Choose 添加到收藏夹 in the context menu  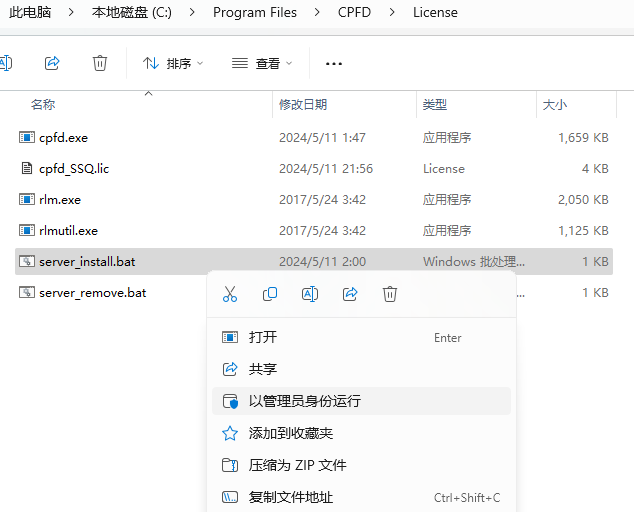(361, 433)
